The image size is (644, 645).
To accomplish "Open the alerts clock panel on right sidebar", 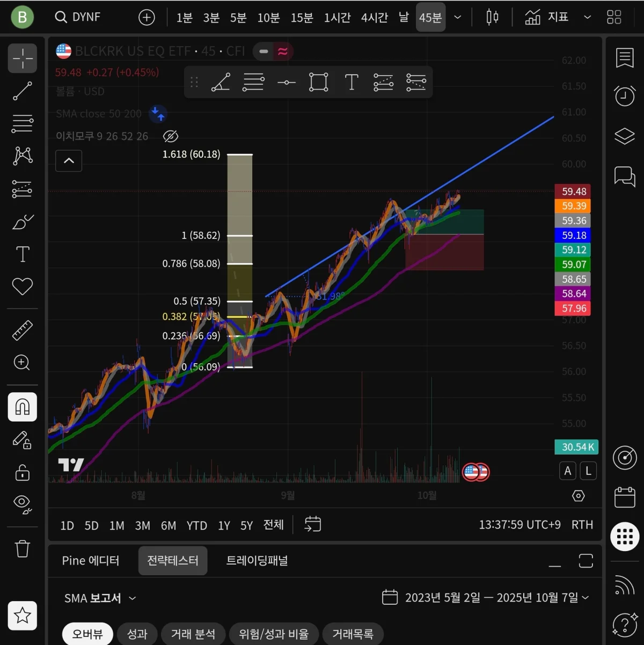I will (624, 96).
